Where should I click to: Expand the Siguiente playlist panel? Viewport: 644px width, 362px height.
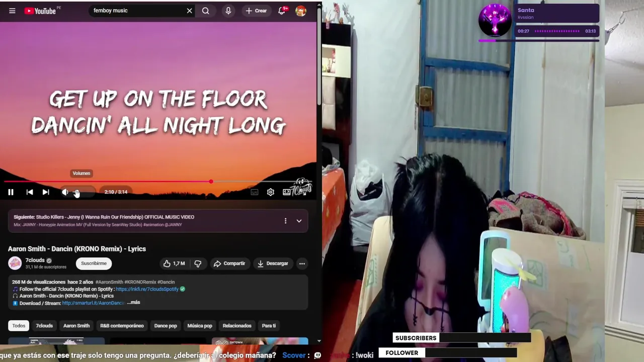[299, 221]
